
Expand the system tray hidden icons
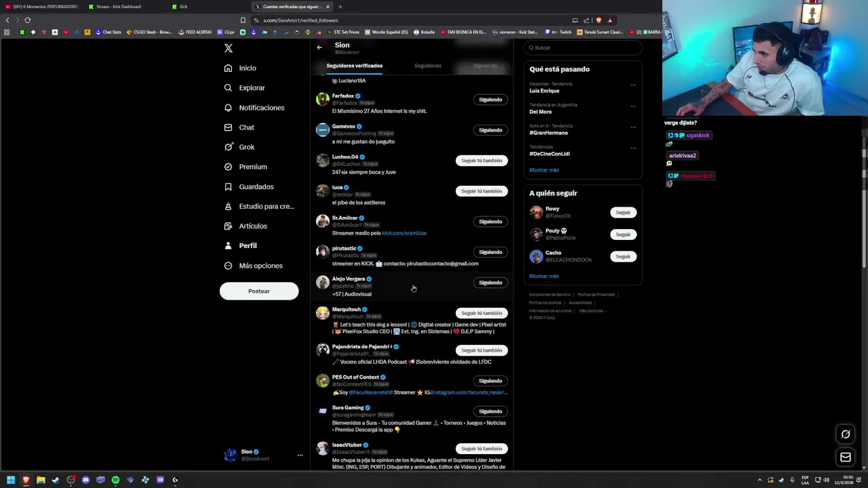click(759, 480)
